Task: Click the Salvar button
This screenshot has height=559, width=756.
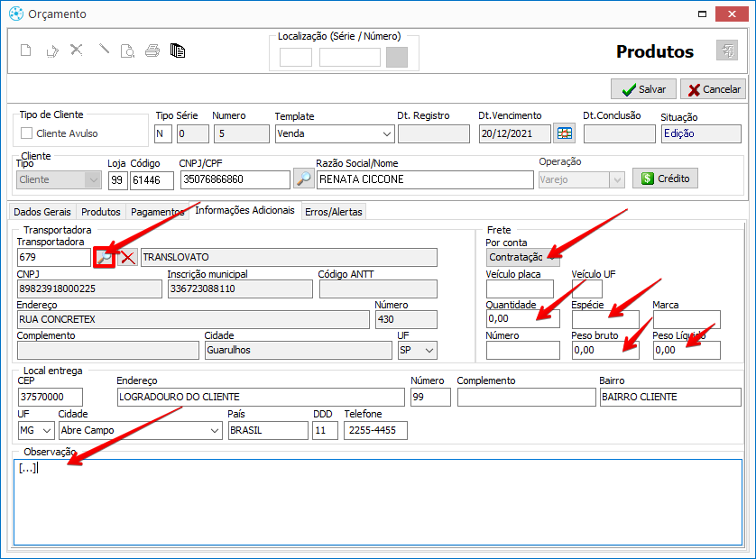Action: coord(643,89)
